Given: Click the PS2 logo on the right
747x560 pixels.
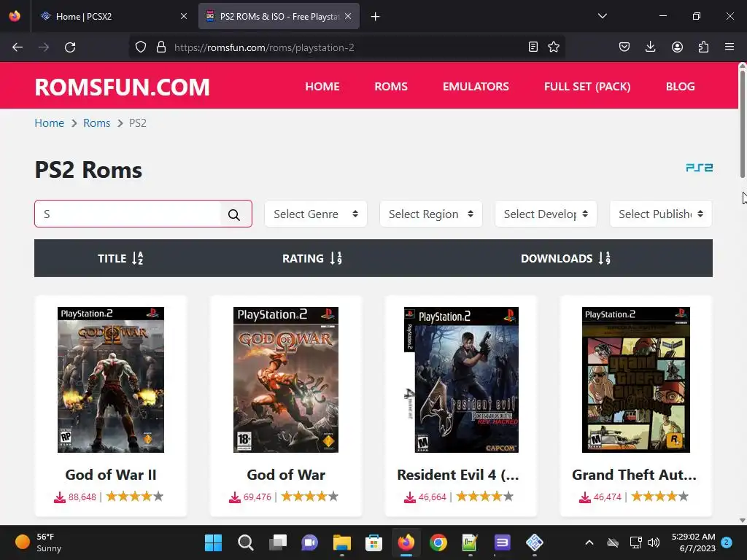Looking at the screenshot, I should pyautogui.click(x=699, y=168).
